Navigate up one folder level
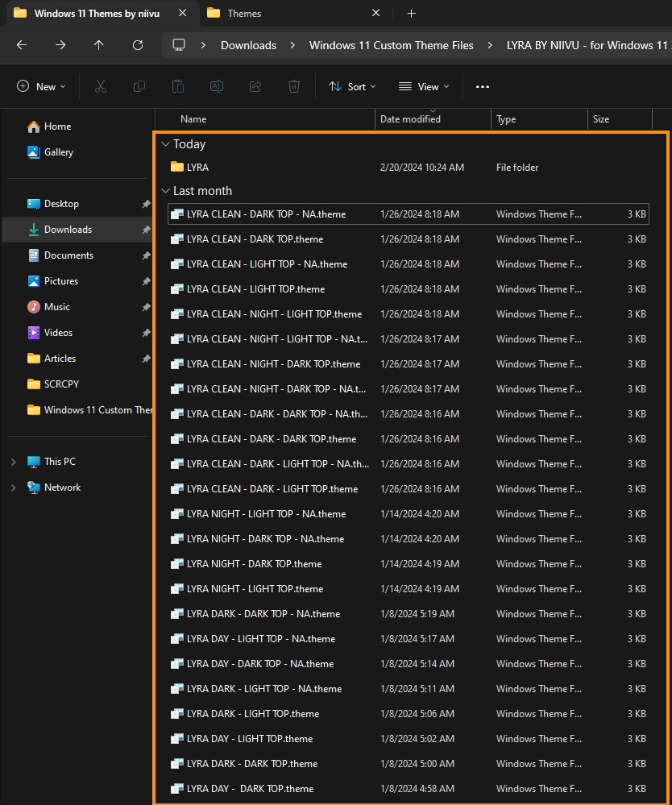 point(99,45)
